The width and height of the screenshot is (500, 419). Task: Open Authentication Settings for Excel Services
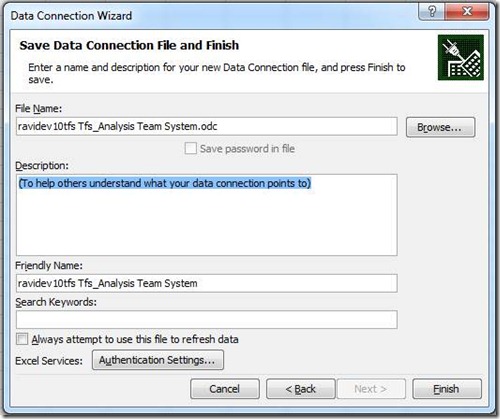click(x=158, y=360)
